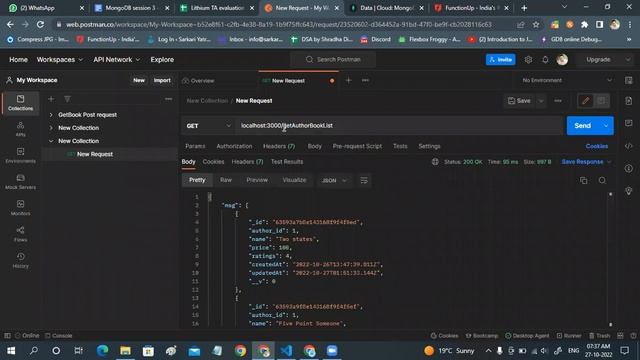The height and width of the screenshot is (360, 640).
Task: Open the request three-dot options next to Save
Action: 558,101
